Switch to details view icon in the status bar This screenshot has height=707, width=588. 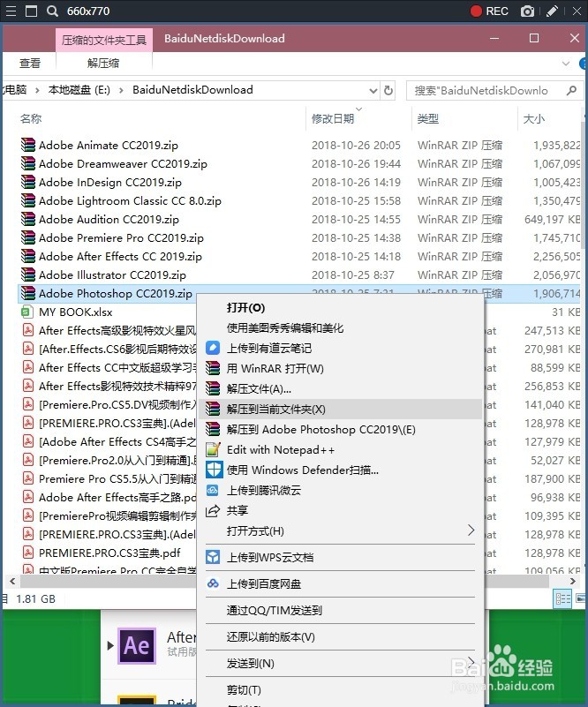562,598
